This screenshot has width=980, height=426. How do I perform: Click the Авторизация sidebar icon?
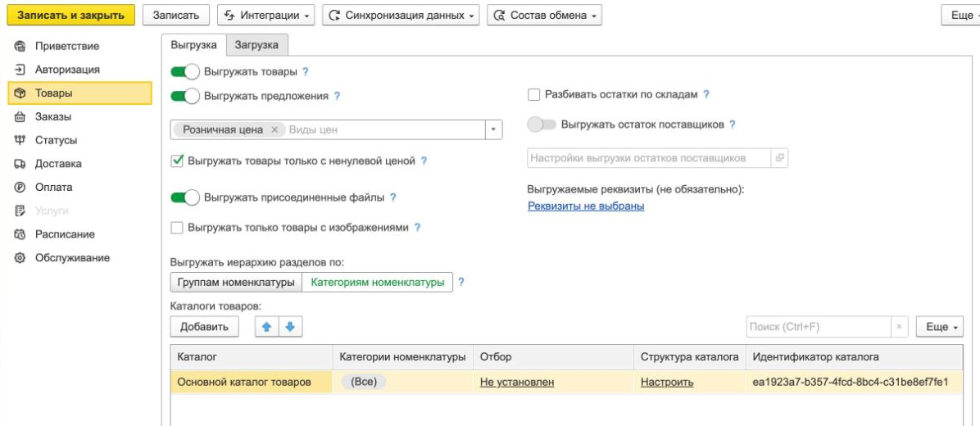pos(20,70)
